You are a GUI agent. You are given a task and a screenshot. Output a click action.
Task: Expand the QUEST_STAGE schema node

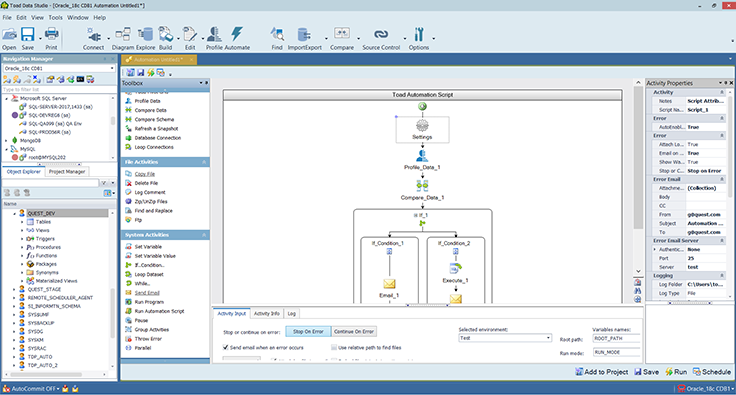(15, 289)
